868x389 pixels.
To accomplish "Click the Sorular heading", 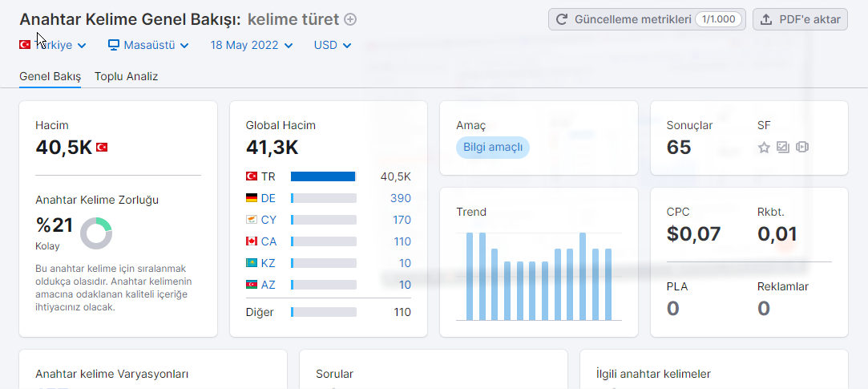I will coord(334,374).
